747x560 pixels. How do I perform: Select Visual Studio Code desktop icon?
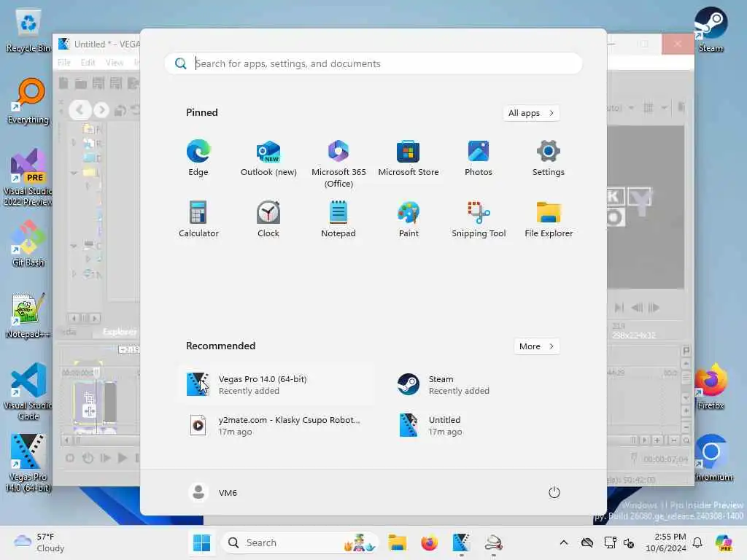(x=28, y=392)
